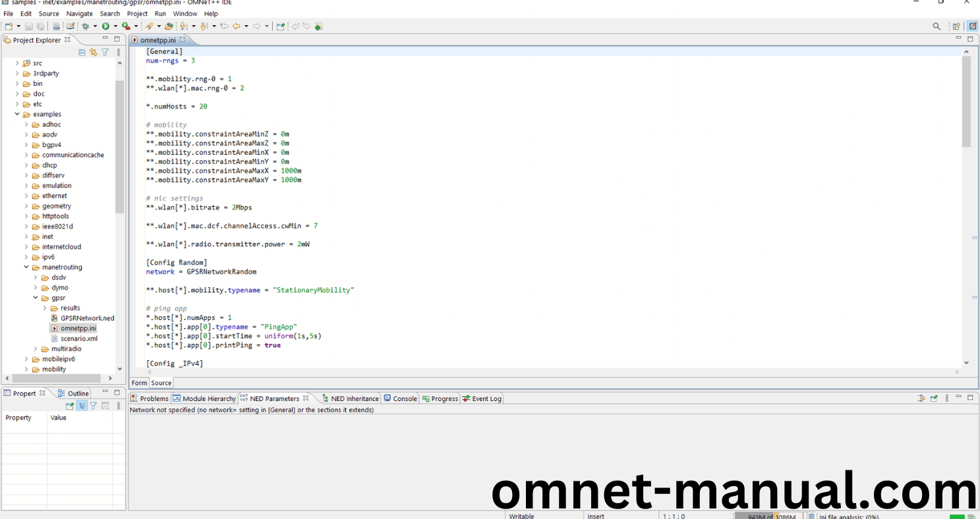Click the Previous Annotation arrow icon

coord(204,26)
